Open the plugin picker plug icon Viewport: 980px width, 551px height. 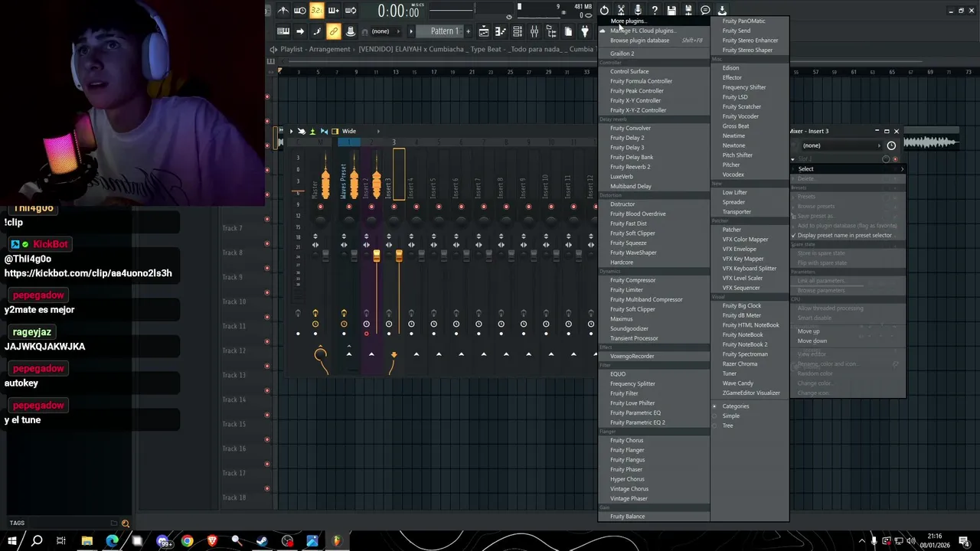(x=585, y=31)
